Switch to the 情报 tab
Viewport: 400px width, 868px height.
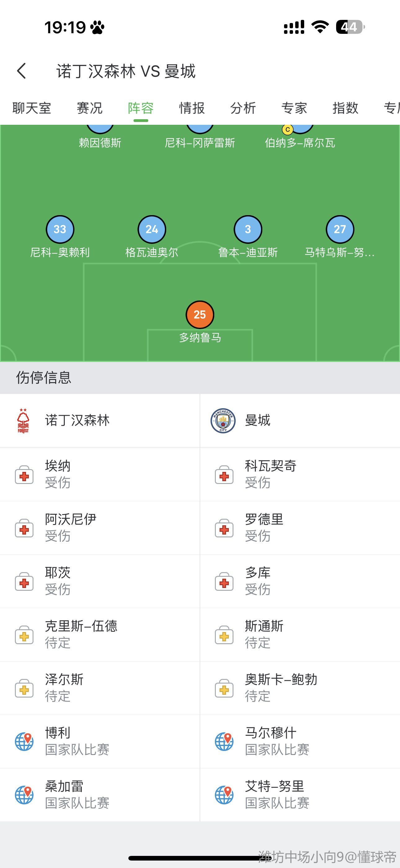click(x=192, y=108)
